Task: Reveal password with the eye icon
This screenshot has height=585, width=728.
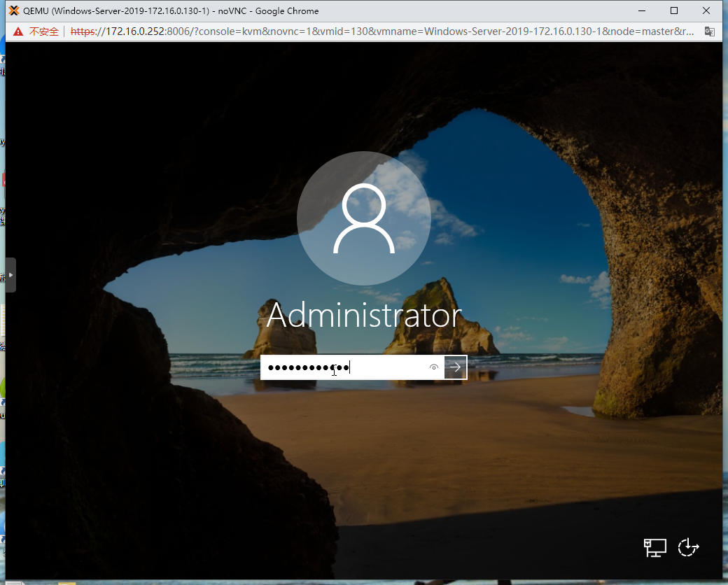Action: pos(433,367)
